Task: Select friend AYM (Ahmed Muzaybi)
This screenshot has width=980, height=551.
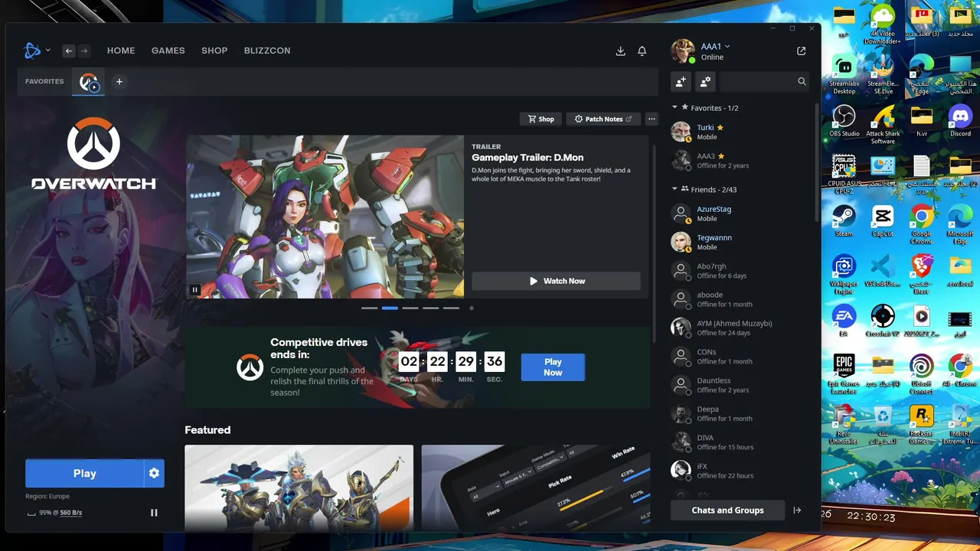Action: (740, 328)
